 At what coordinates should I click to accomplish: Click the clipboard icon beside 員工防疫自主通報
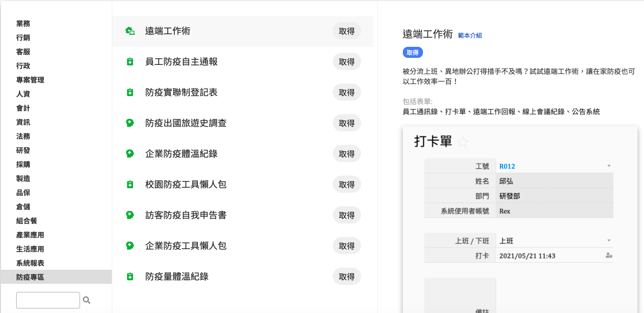pos(130,62)
